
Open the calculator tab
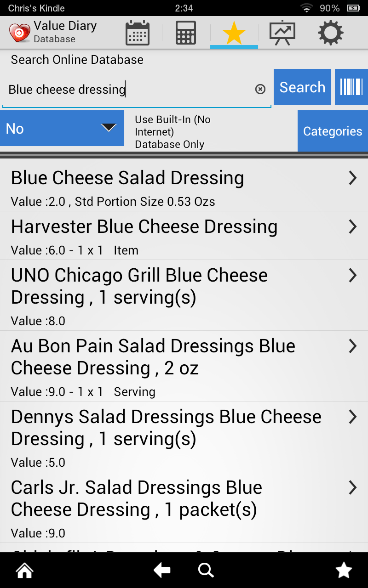coord(186,33)
